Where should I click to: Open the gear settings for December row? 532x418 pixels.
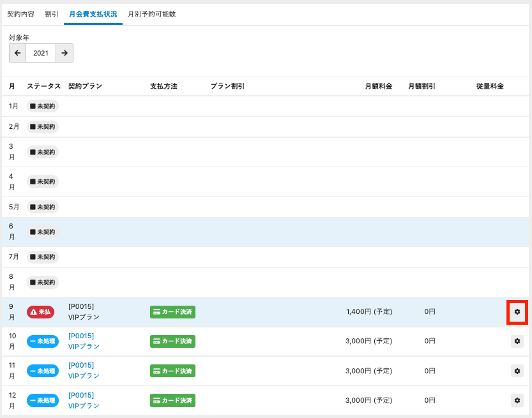(x=517, y=400)
